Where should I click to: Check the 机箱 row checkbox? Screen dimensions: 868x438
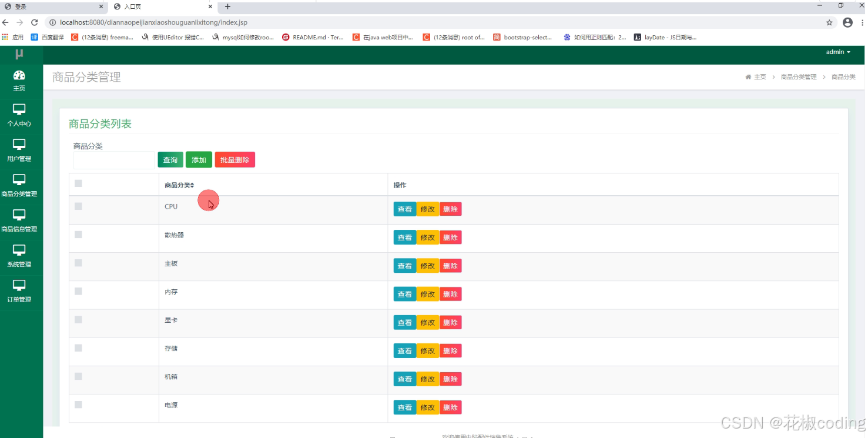click(x=78, y=376)
